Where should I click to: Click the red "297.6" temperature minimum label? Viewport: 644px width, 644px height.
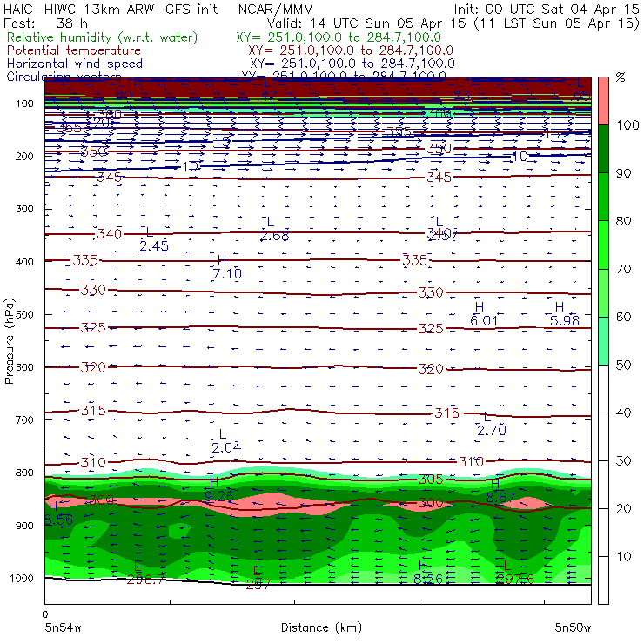(x=515, y=579)
